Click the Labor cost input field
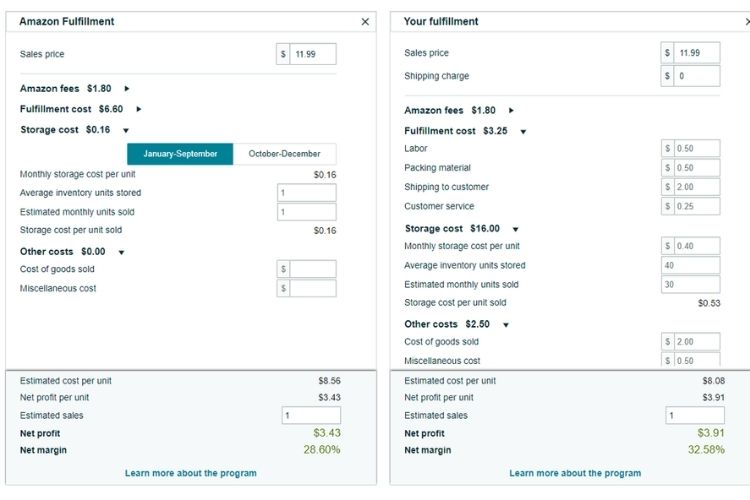750x500 pixels. 696,148
